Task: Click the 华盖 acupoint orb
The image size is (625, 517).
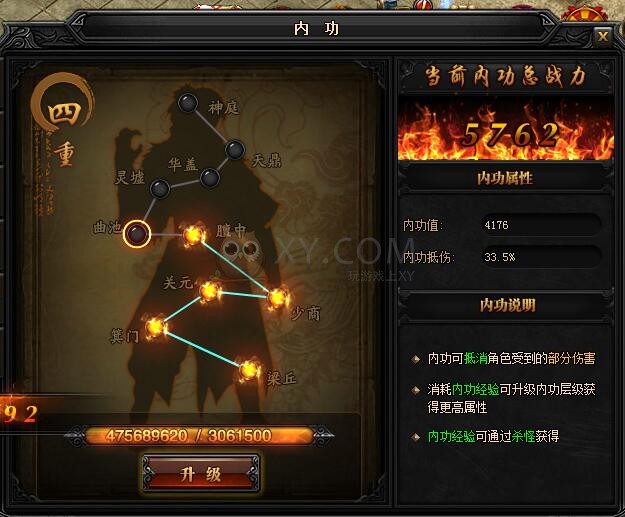Action: point(210,178)
